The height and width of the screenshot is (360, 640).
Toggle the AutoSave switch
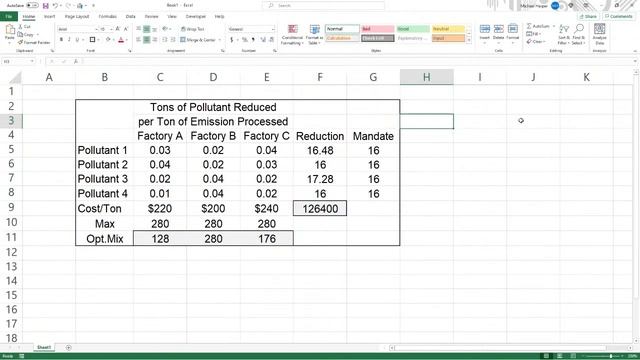(x=32, y=5)
